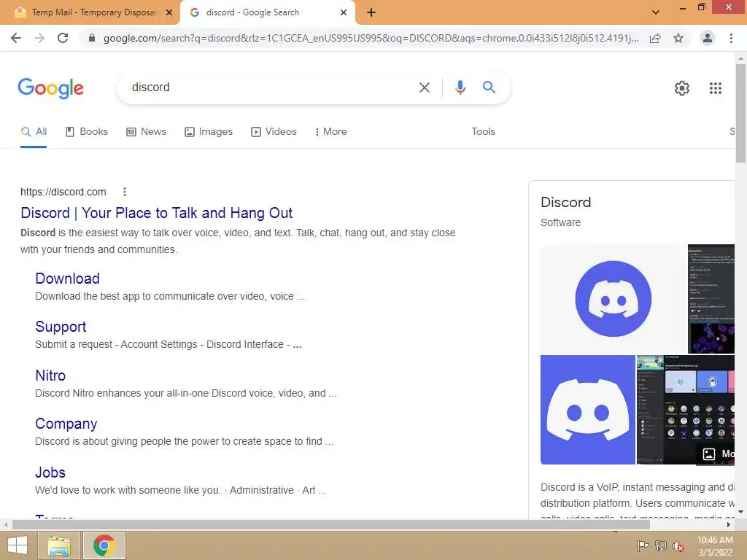Click the horizontal scrollbar right arrow
The width and height of the screenshot is (747, 560).
click(729, 525)
